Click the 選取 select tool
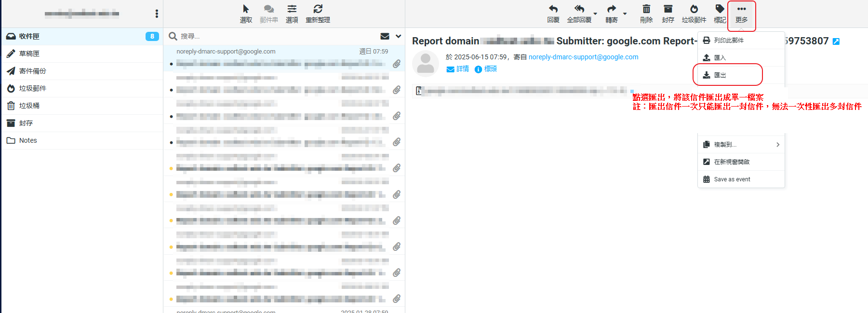 point(246,14)
